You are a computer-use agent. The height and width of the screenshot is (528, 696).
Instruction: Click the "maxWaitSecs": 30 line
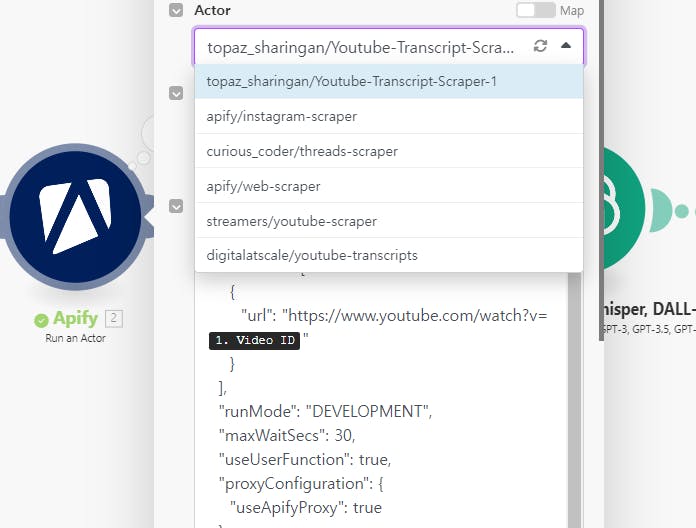tap(287, 435)
